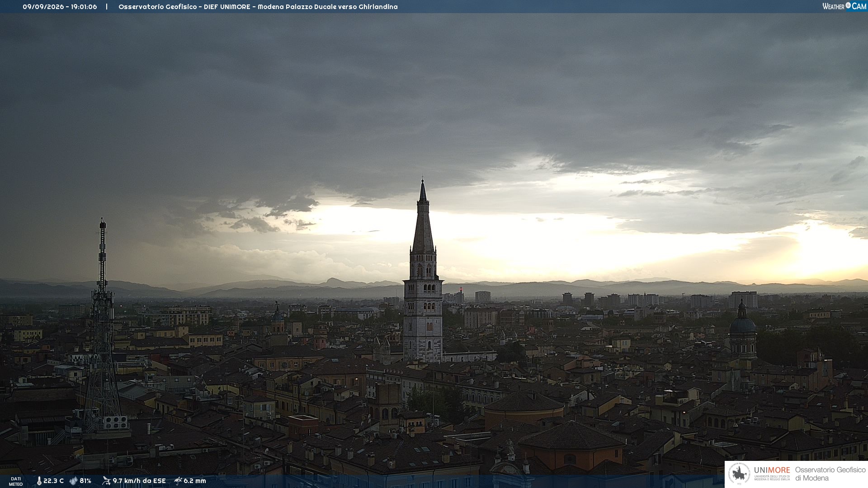Click the 22.3 C temperature reading
The image size is (868, 488).
53,481
